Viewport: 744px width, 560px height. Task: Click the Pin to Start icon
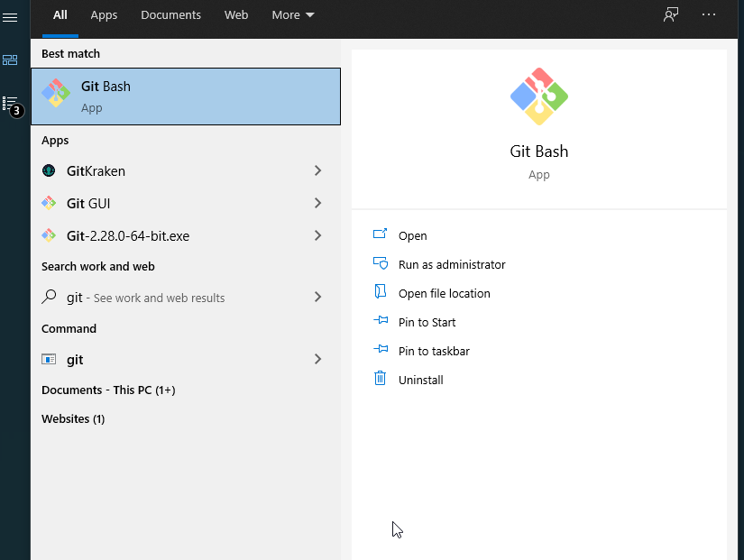click(380, 322)
